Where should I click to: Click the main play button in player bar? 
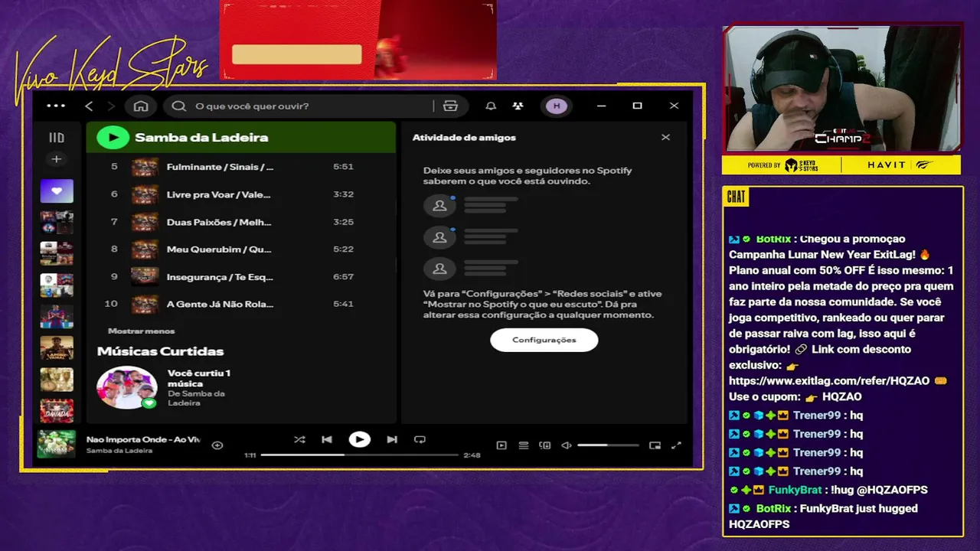pyautogui.click(x=359, y=439)
